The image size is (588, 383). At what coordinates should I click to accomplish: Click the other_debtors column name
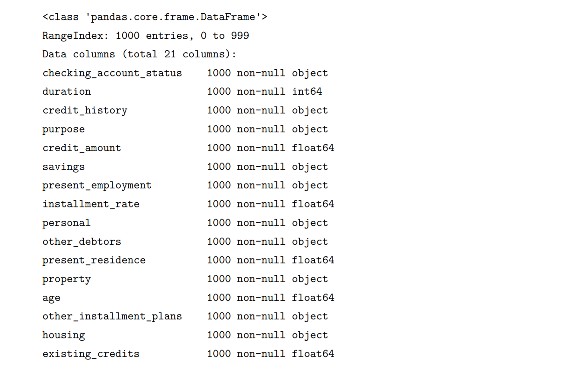82,242
